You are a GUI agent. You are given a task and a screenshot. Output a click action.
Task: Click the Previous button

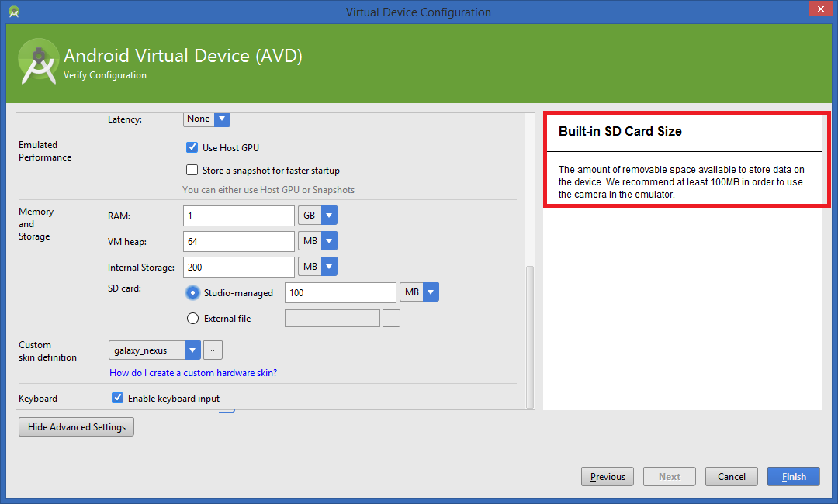click(608, 477)
